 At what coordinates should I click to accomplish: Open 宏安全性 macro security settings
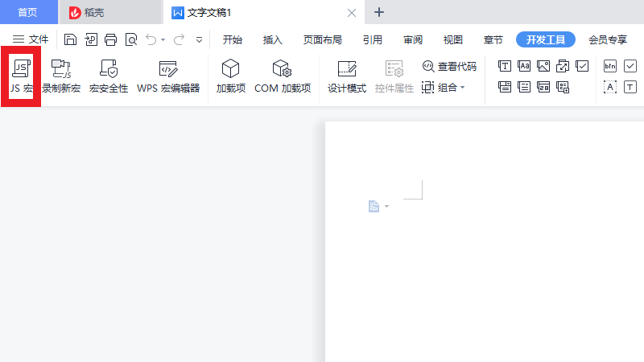coord(109,76)
